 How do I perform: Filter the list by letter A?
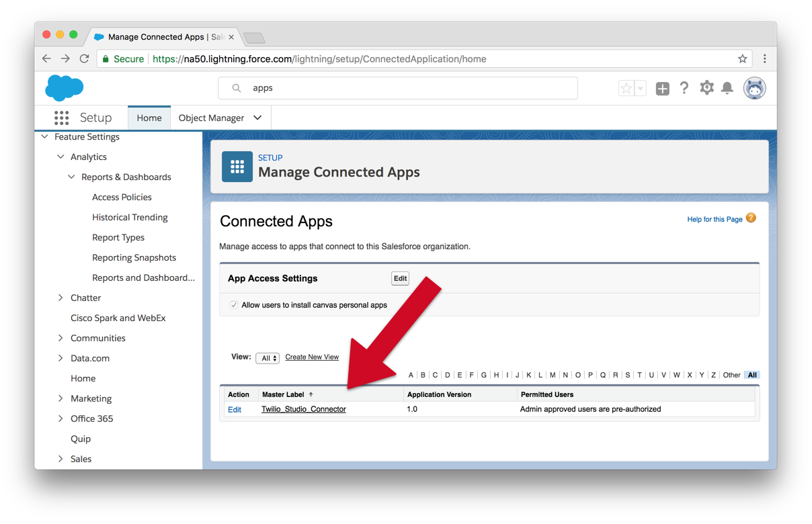coord(411,376)
